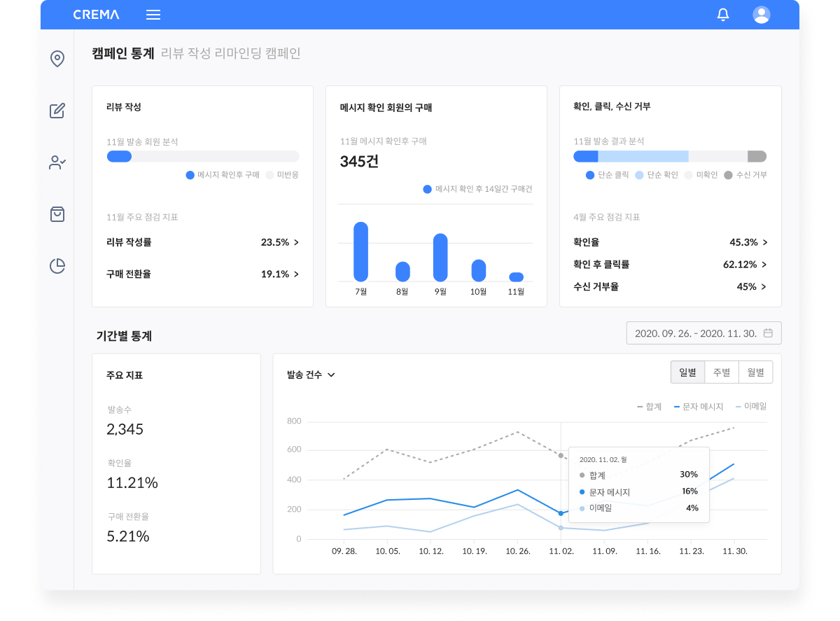Switch chart to 일별 view
This screenshot has height=621, width=840.
tap(687, 372)
